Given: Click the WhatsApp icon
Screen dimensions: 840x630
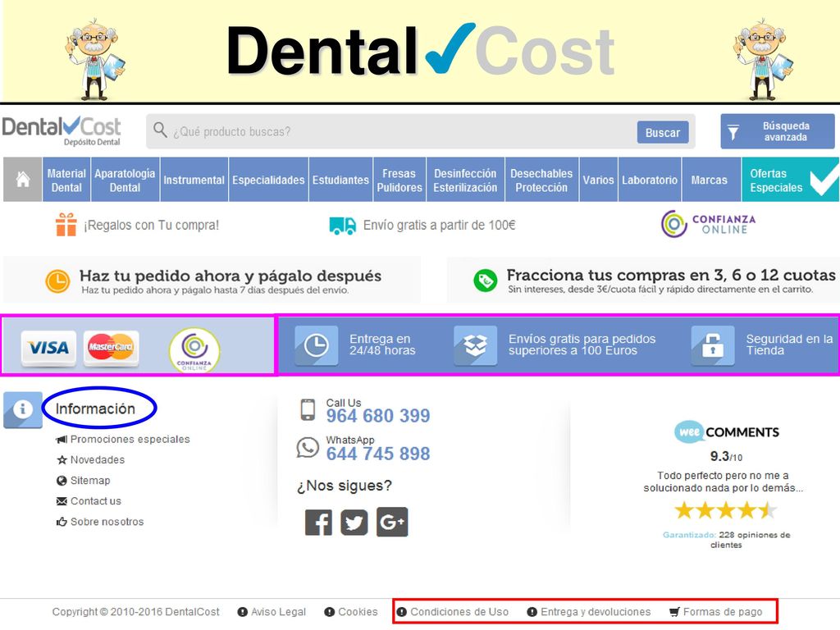Looking at the screenshot, I should tap(308, 447).
